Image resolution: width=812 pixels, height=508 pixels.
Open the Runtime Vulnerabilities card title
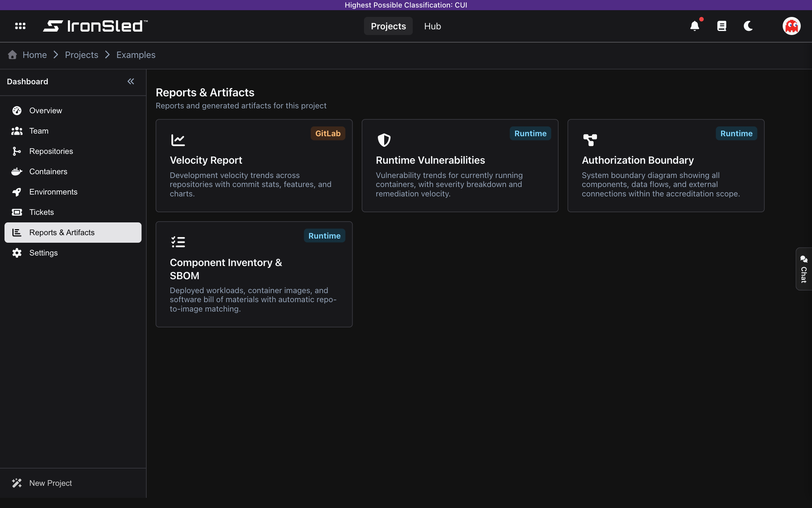coord(430,160)
